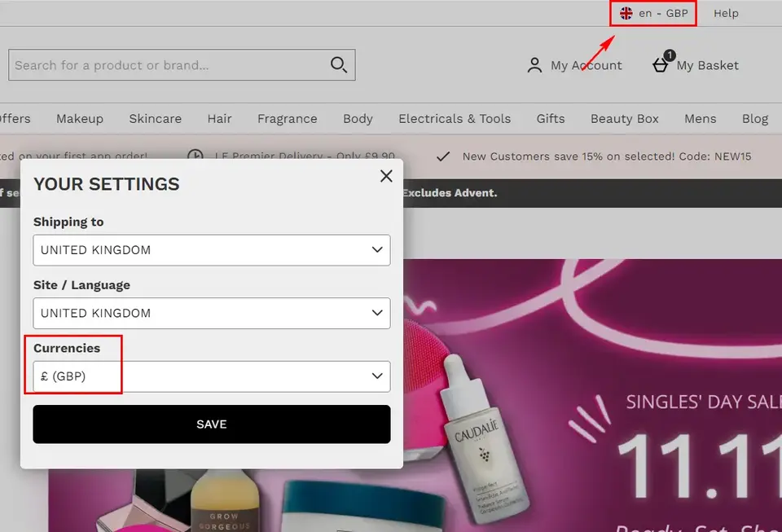Screen dimensions: 782x532
Task: Open the Body menu
Action: tap(358, 119)
